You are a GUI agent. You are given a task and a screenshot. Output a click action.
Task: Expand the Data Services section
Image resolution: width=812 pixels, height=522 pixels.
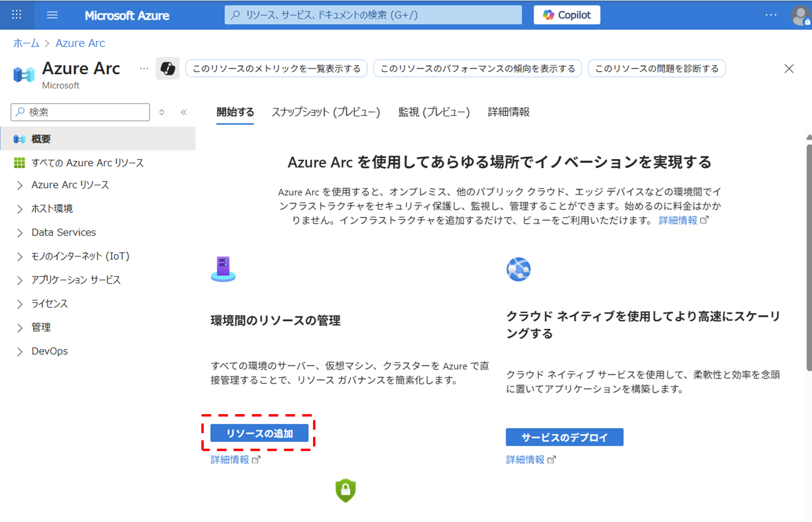pyautogui.click(x=63, y=232)
